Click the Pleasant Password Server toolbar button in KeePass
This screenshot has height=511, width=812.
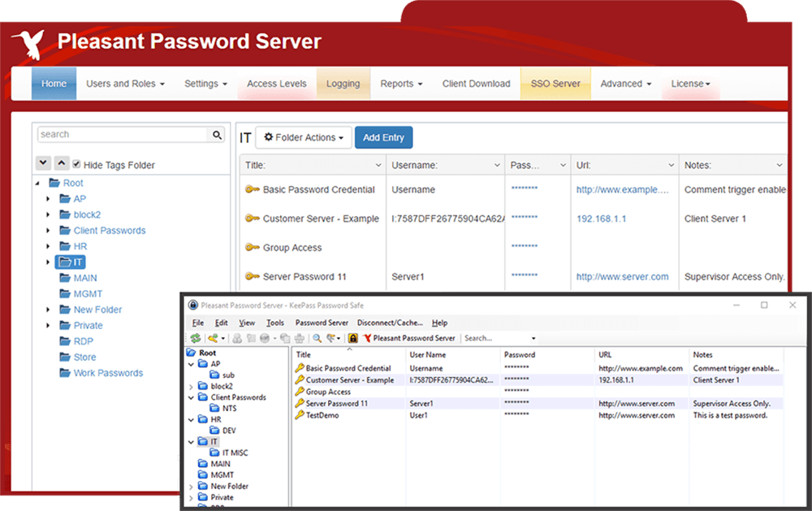click(409, 339)
